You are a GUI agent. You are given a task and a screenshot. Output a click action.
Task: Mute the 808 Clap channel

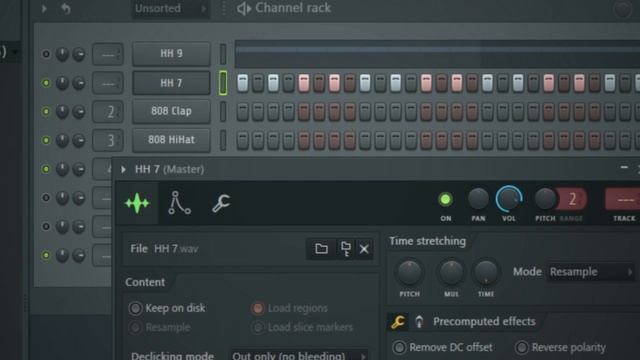tap(46, 111)
